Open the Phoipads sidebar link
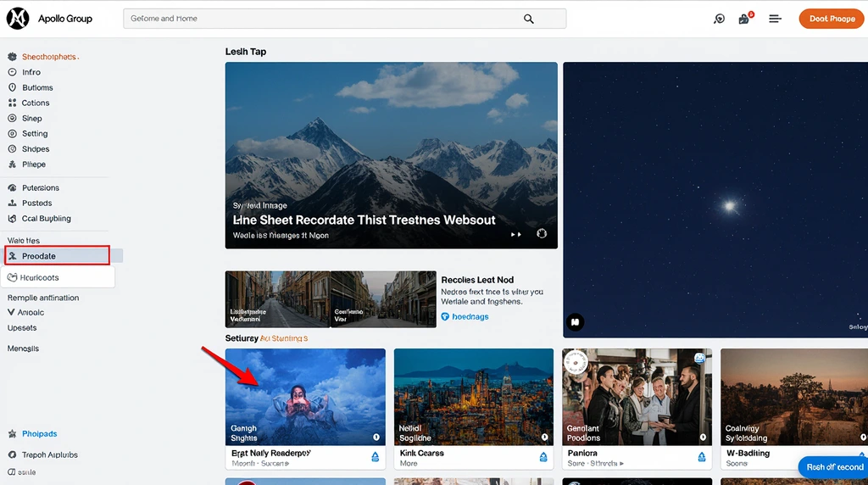 (39, 434)
